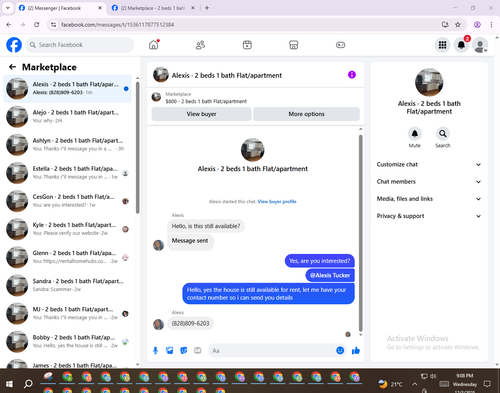Image resolution: width=500 pixels, height=393 pixels.
Task: Open the Bobby conversation in chat list
Action: tap(68, 341)
